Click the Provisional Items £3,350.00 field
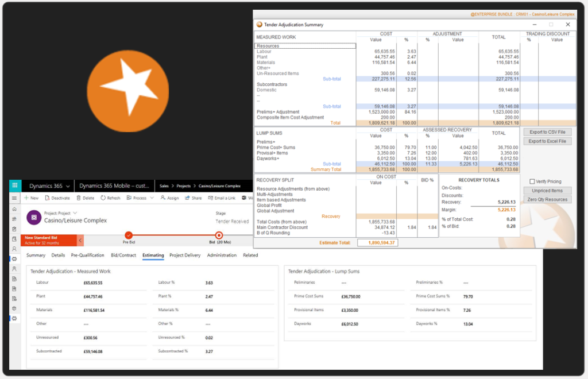588x379 pixels. click(x=350, y=311)
